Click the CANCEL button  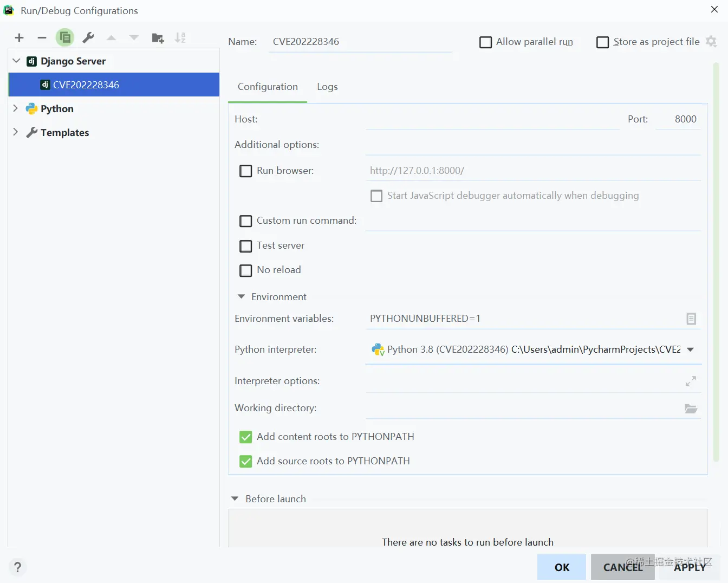(623, 567)
